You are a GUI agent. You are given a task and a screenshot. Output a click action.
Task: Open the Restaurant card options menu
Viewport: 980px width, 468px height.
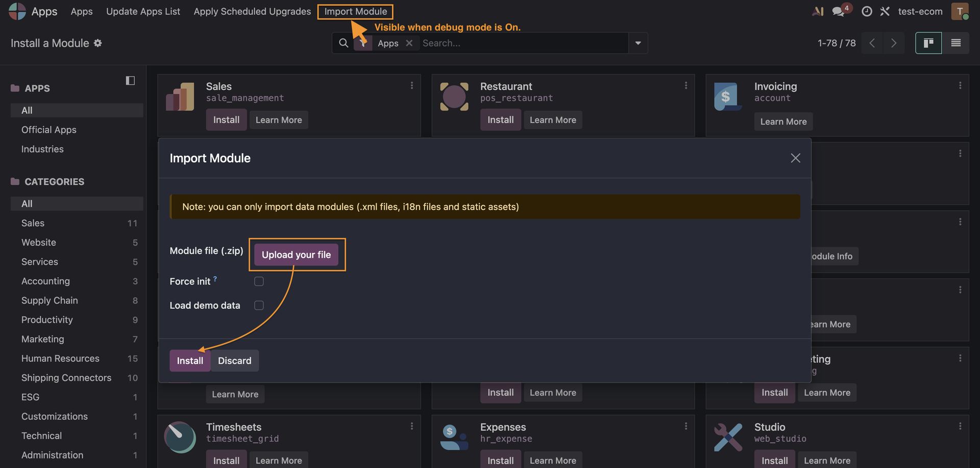click(686, 86)
